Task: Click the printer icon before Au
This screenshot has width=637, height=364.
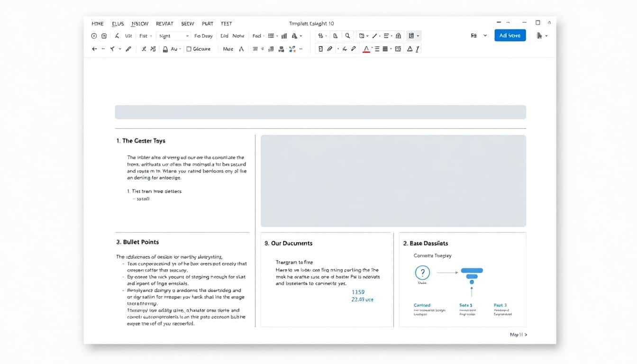Action: [165, 49]
